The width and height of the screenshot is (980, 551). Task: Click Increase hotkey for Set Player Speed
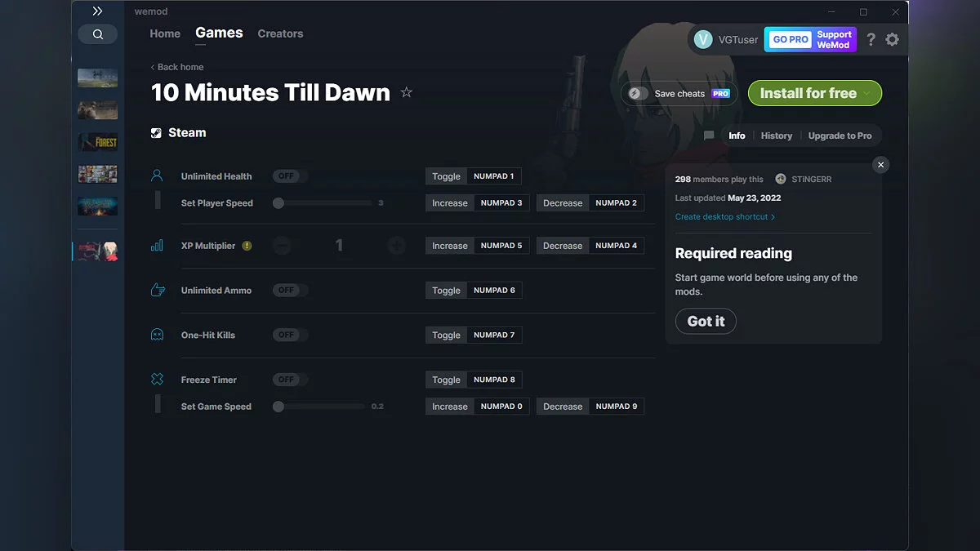click(450, 203)
